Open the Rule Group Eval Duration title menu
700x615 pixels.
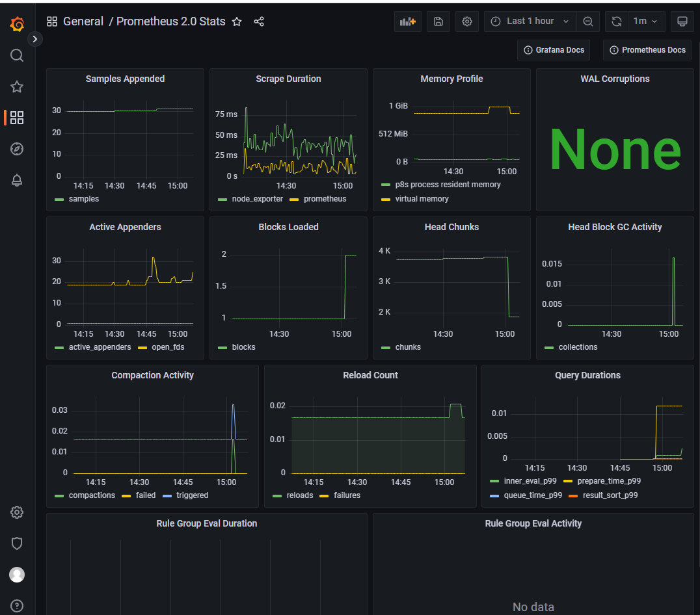[x=207, y=523]
